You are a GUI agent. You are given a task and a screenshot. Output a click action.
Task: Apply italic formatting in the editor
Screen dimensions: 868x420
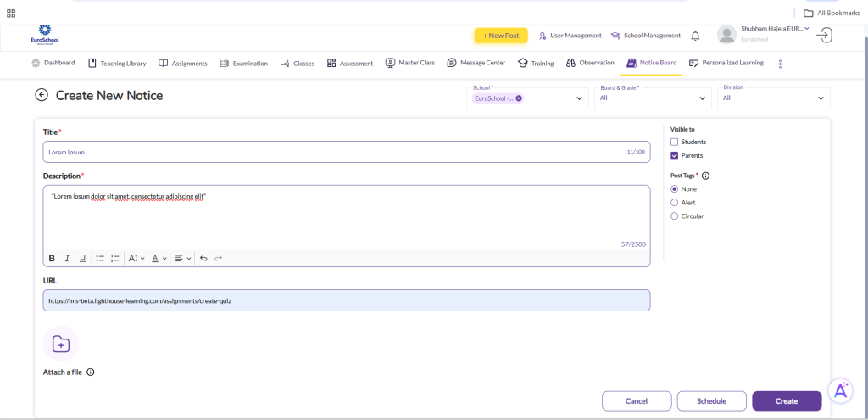click(67, 258)
